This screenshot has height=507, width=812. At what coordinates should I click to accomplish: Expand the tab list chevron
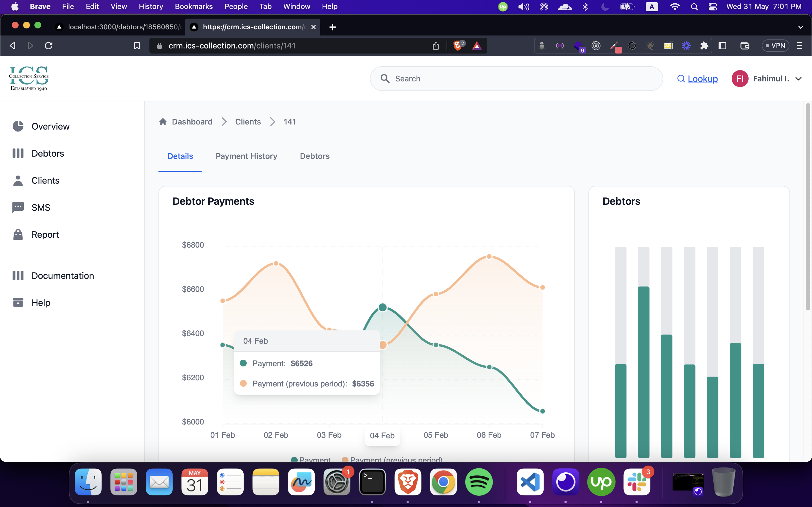800,27
